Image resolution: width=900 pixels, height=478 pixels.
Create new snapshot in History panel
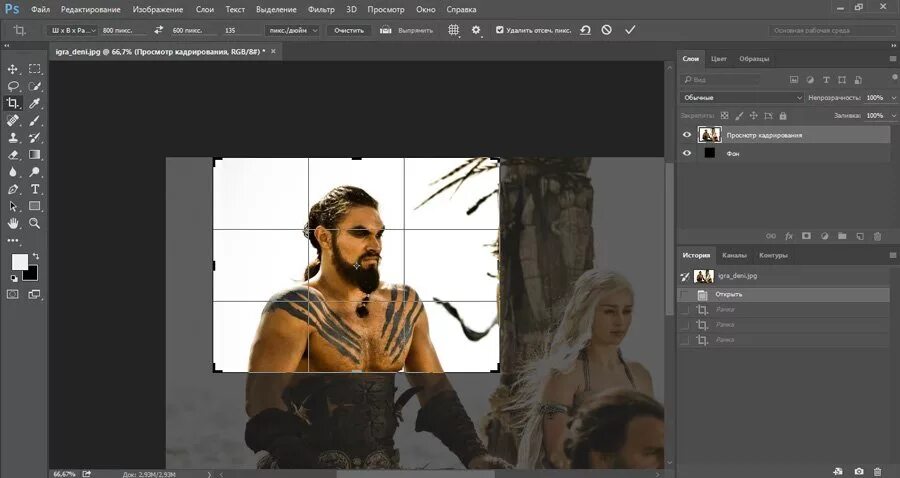(859, 471)
